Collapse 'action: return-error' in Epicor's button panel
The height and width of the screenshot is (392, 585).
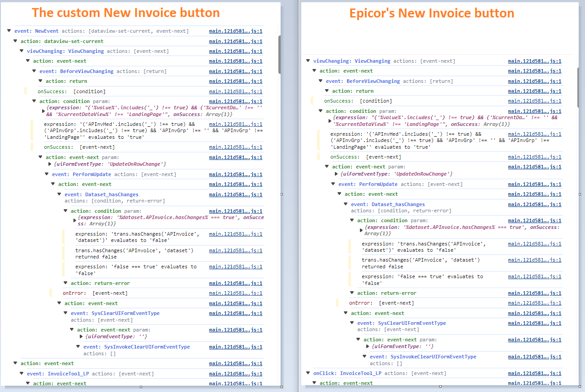pos(352,293)
